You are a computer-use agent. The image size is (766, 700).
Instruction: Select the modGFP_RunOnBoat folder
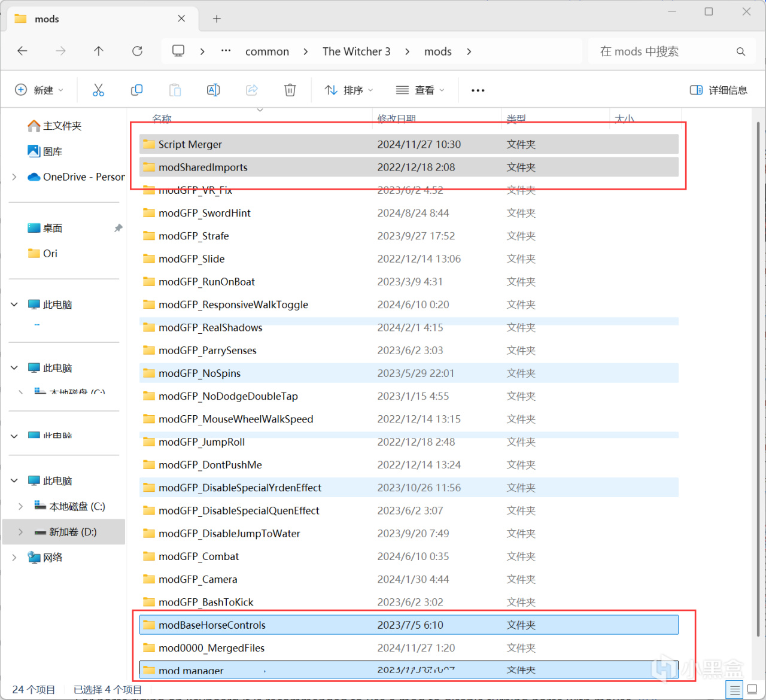409,282
